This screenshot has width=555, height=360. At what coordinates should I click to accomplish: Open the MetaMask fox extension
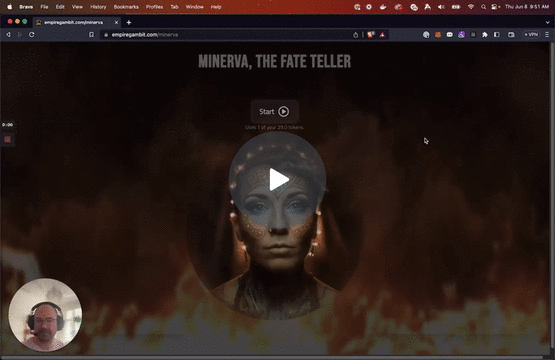click(x=438, y=35)
